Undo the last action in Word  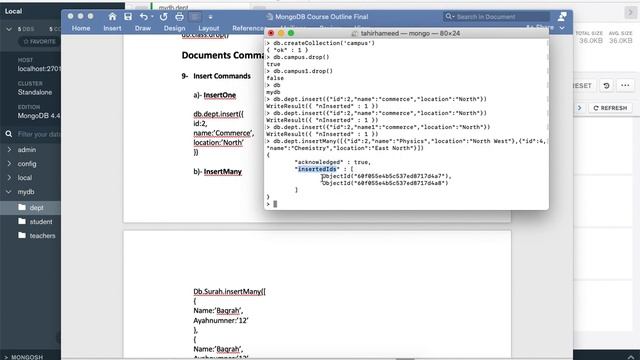click(144, 16)
